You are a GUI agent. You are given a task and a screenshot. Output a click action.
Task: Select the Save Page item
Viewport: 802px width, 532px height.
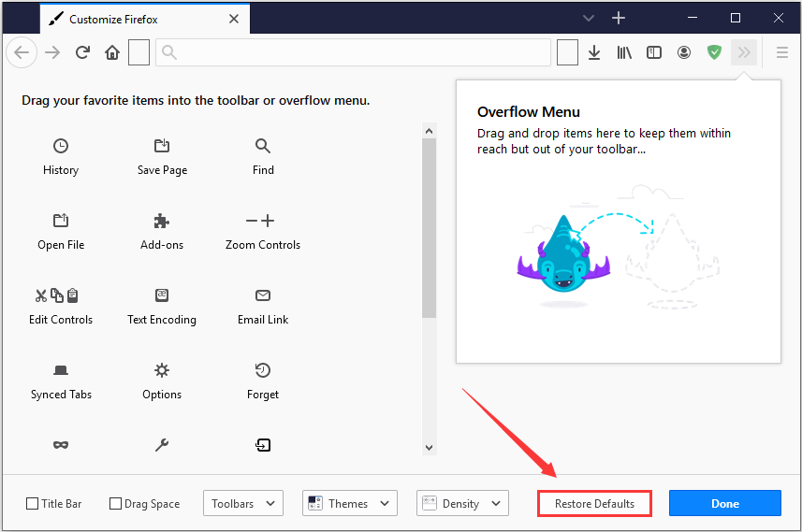pos(162,157)
